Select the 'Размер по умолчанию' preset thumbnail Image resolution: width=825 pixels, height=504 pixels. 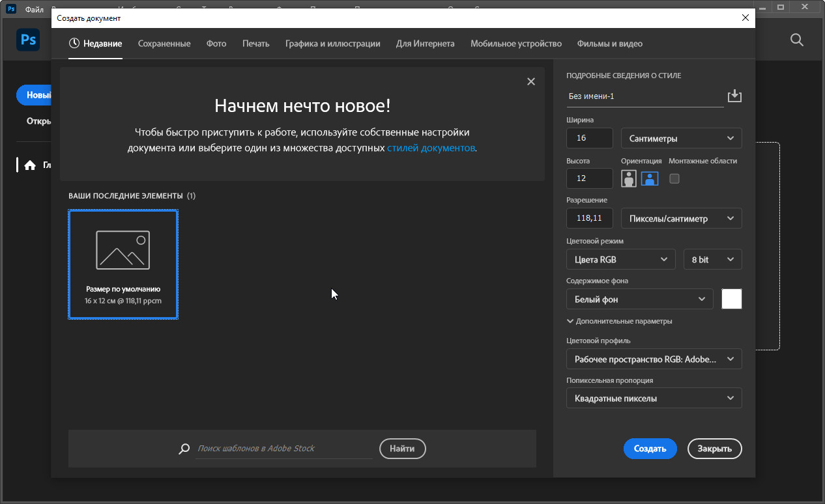point(123,264)
